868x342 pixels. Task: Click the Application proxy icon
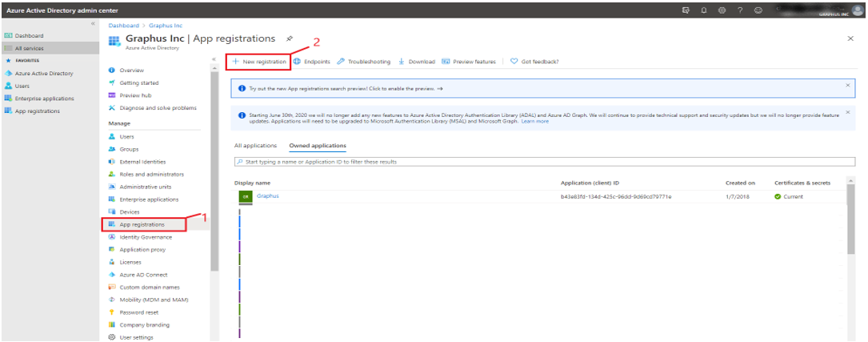click(112, 249)
